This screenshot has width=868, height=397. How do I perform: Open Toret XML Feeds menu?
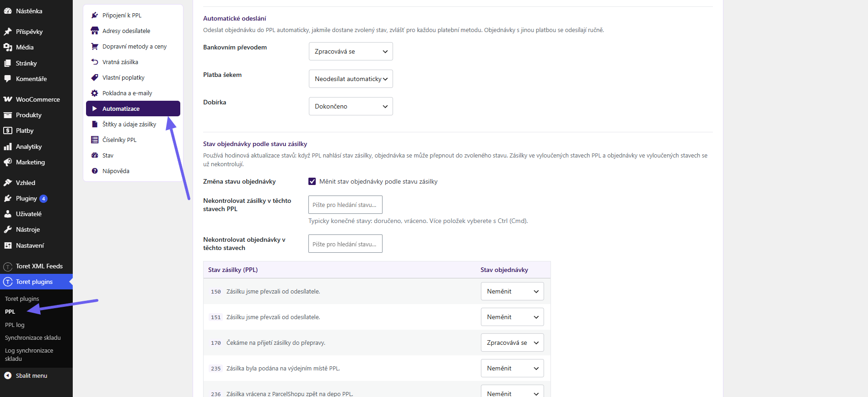[36, 266]
